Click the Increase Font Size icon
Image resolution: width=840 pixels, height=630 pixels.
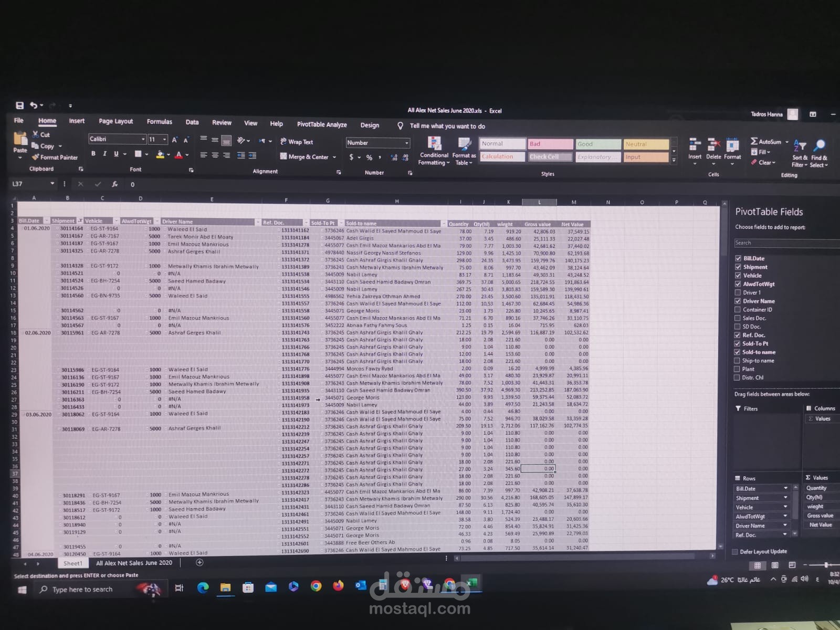(175, 140)
